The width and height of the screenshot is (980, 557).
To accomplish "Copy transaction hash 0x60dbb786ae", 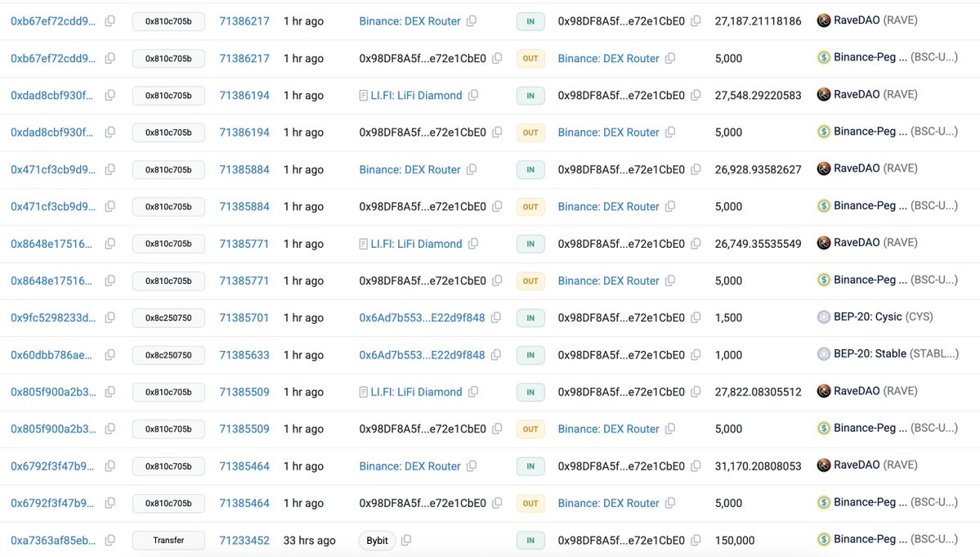I will (x=110, y=355).
